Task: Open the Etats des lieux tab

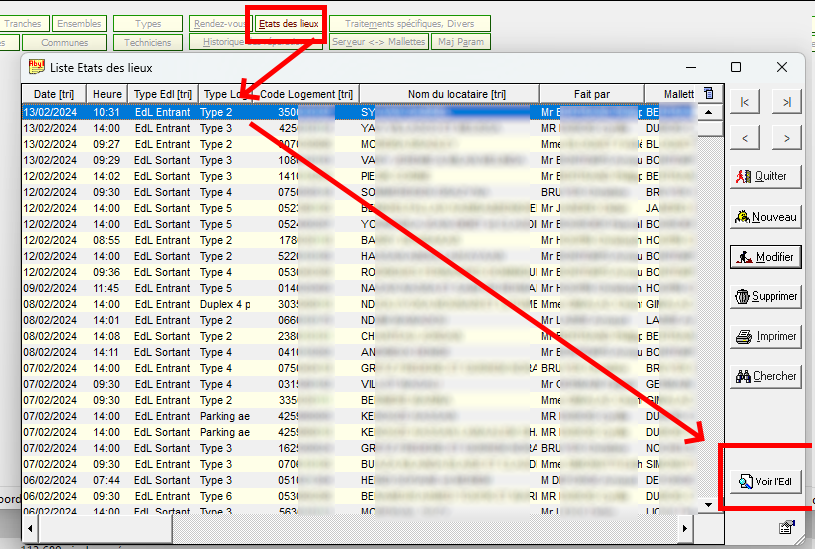Action: click(287, 23)
